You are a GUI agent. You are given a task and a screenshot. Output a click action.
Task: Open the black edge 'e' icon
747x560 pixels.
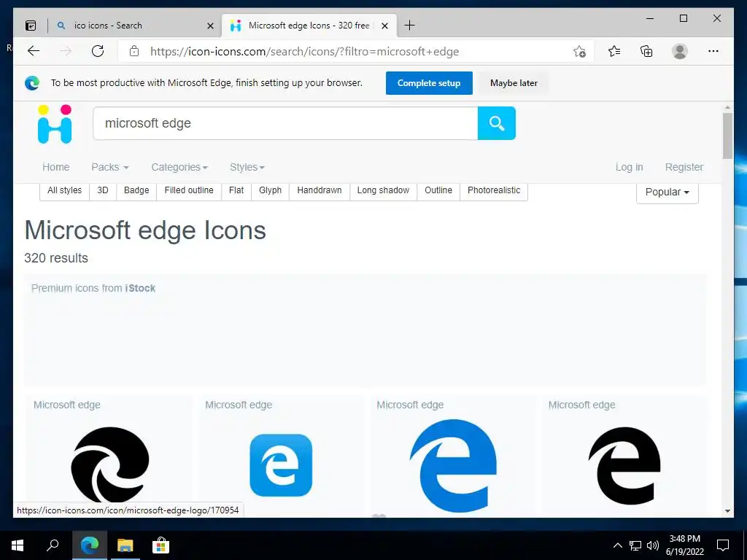(624, 465)
